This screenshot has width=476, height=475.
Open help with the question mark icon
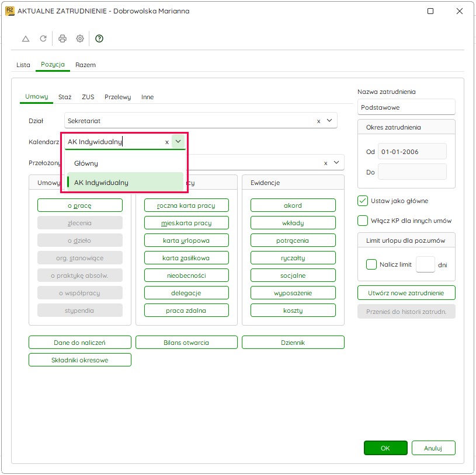99,39
